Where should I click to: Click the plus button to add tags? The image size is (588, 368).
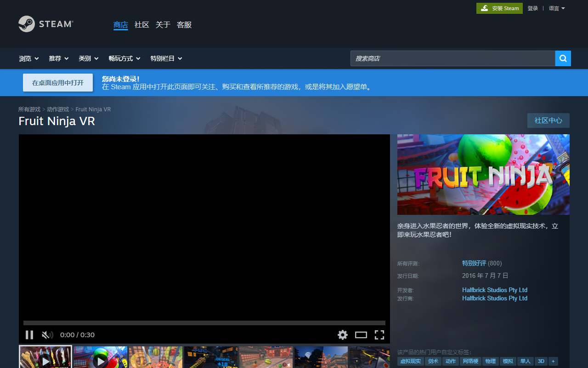coord(554,362)
